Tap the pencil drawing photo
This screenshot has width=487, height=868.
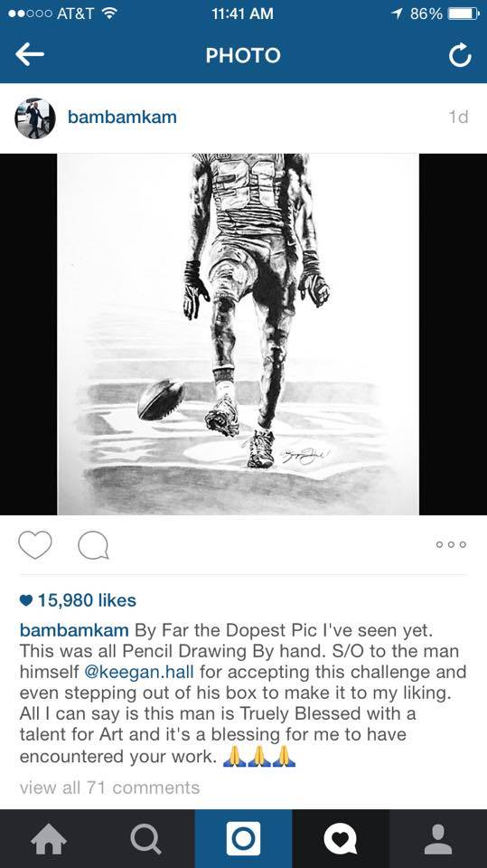click(239, 335)
